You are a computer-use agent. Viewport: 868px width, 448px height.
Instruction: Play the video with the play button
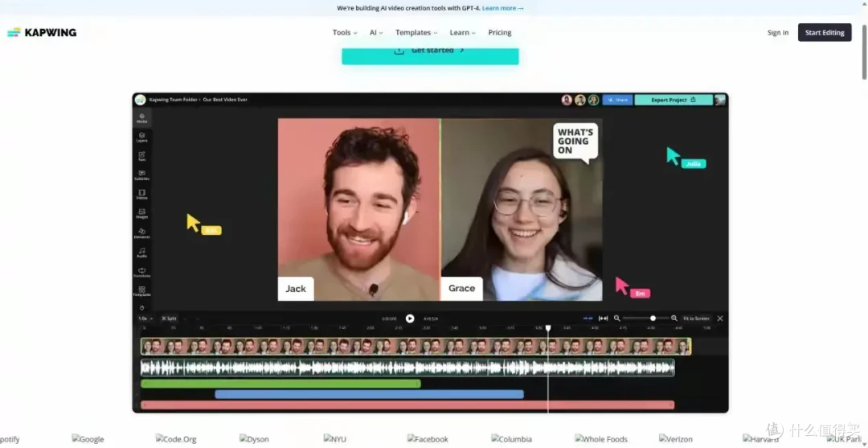[410, 319]
